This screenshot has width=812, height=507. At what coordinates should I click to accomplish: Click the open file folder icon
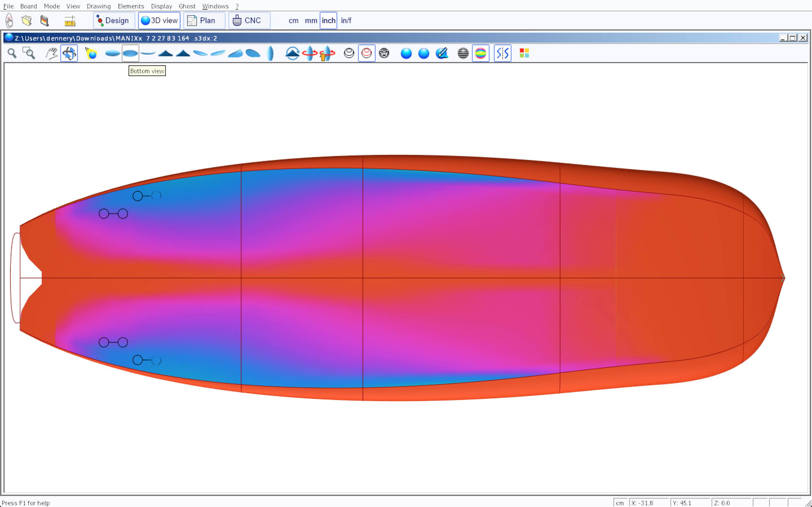pyautogui.click(x=27, y=21)
